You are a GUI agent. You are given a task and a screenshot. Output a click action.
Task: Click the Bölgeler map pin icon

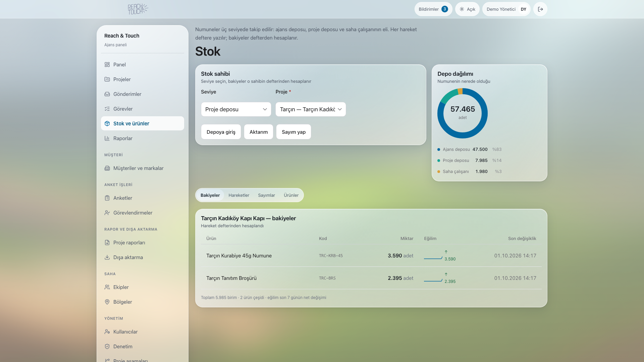(x=107, y=302)
